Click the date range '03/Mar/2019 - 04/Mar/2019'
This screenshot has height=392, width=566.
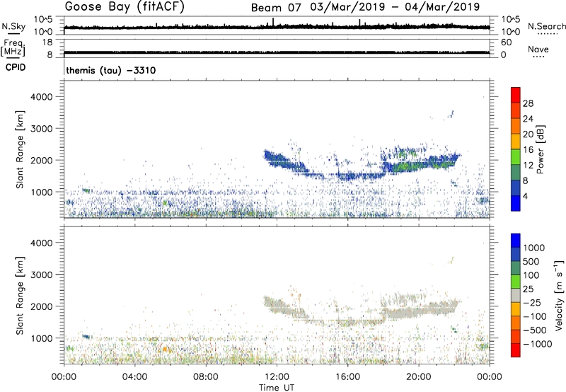(395, 7)
